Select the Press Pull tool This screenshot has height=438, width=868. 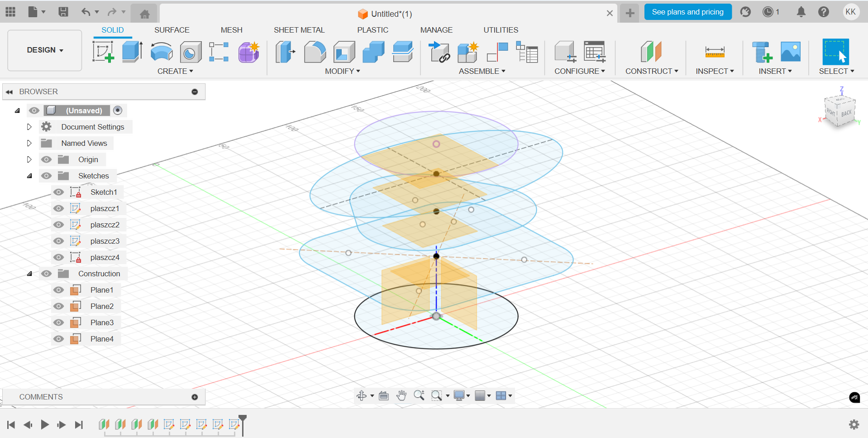(285, 52)
